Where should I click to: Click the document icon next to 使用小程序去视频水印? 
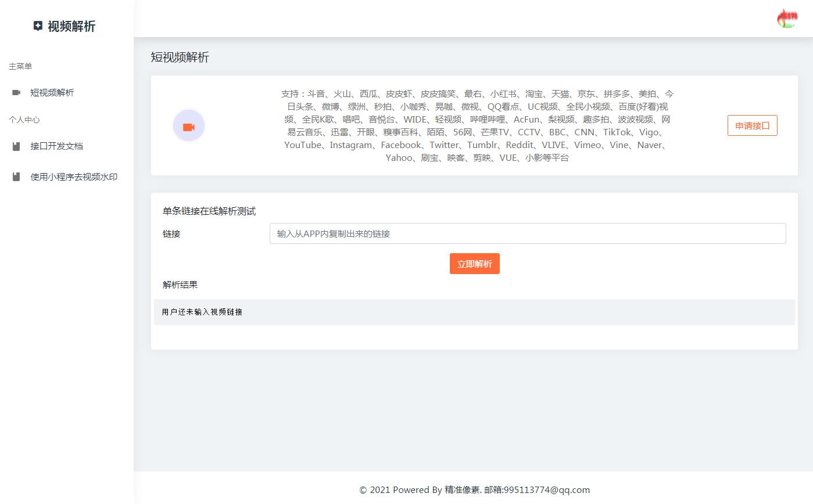[16, 177]
